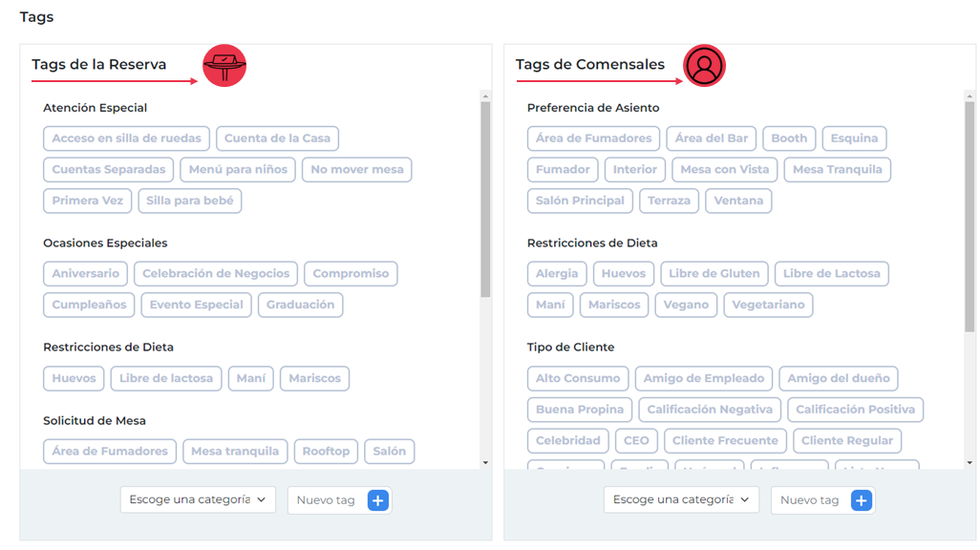Select the Rooftop table request tag
Image resolution: width=980 pixels, height=550 pixels.
click(x=326, y=452)
